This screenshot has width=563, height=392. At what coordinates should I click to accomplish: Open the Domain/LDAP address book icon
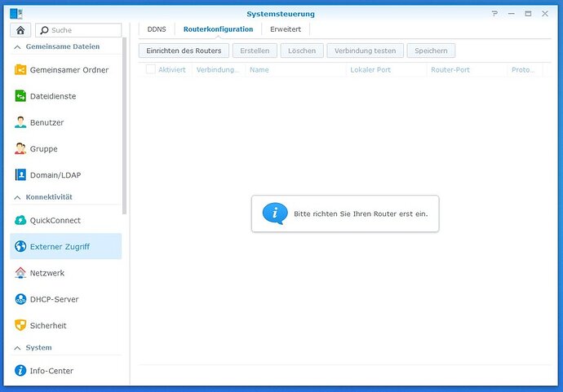click(20, 174)
